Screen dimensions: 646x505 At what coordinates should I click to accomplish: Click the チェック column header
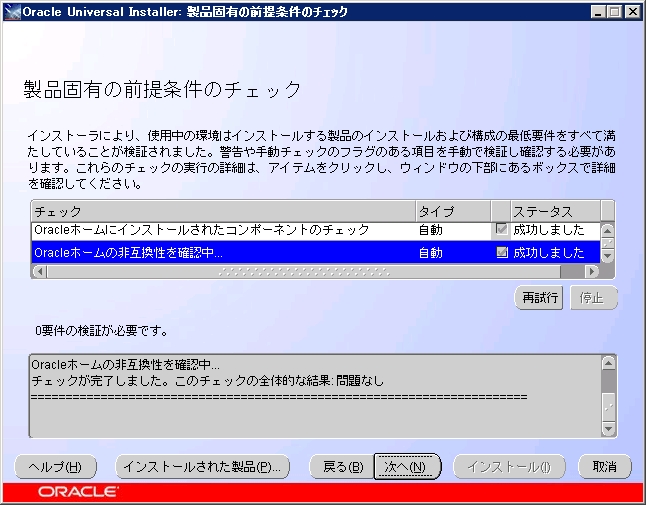(x=222, y=211)
